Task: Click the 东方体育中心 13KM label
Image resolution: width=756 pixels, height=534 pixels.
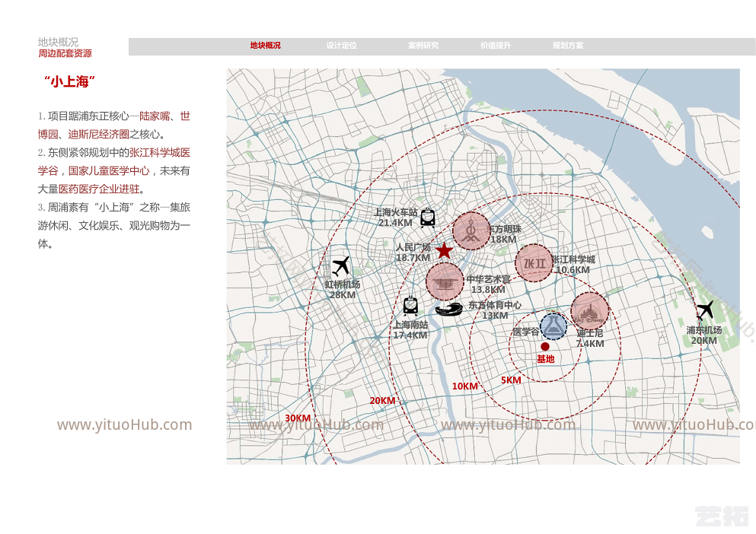Action: pos(495,310)
